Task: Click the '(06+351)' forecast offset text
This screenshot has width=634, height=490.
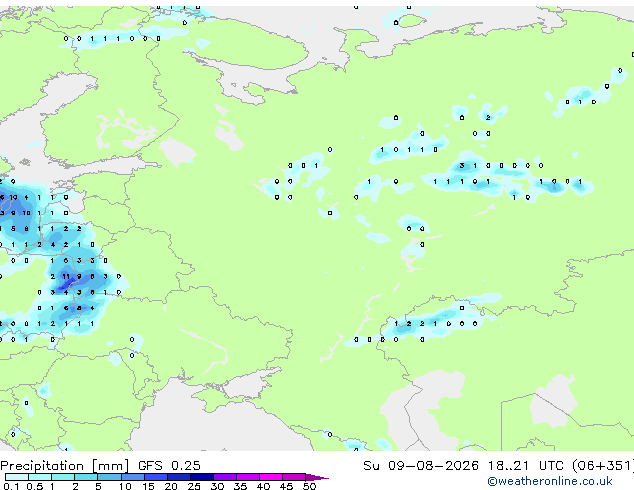Action: click(603, 466)
